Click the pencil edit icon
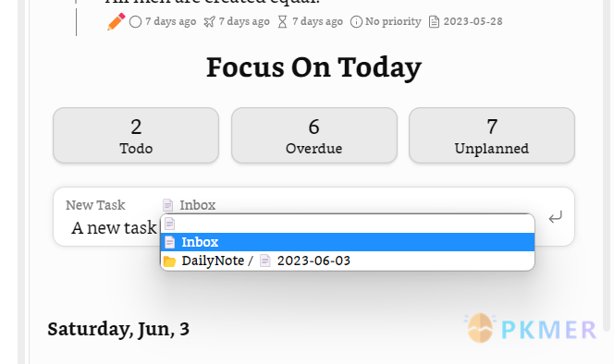 click(x=116, y=21)
